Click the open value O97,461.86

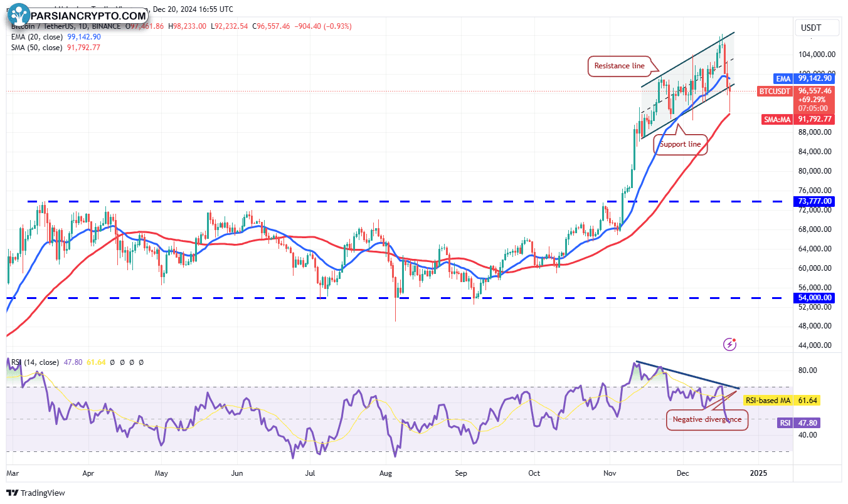146,26
